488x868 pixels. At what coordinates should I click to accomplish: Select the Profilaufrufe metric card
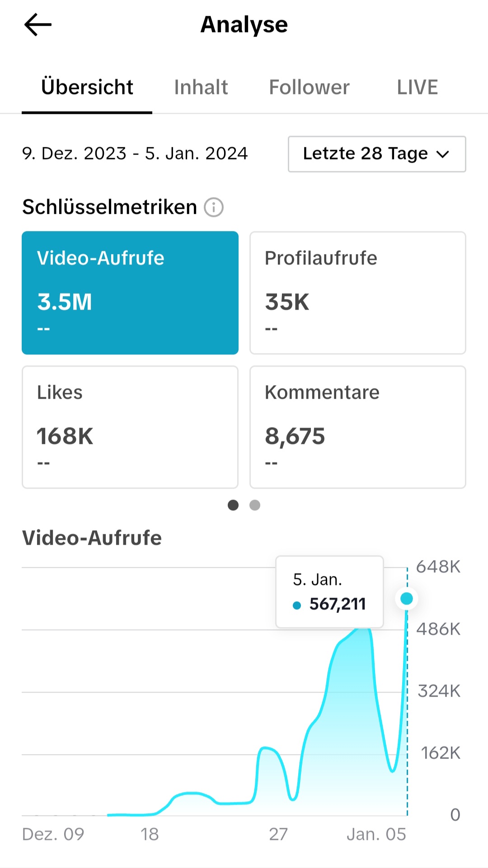pyautogui.click(x=357, y=292)
